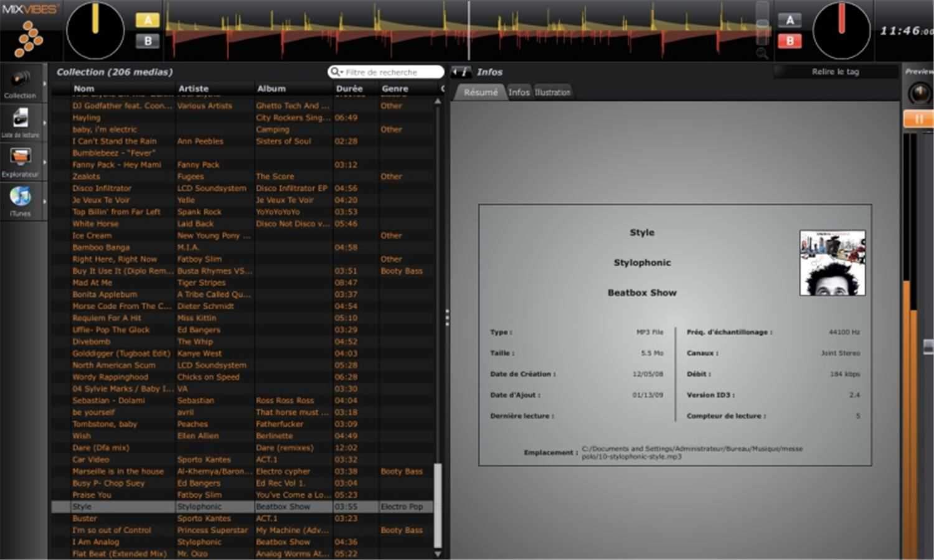
Task: Select the track 'Marseille is in the house'
Action: [243, 471]
